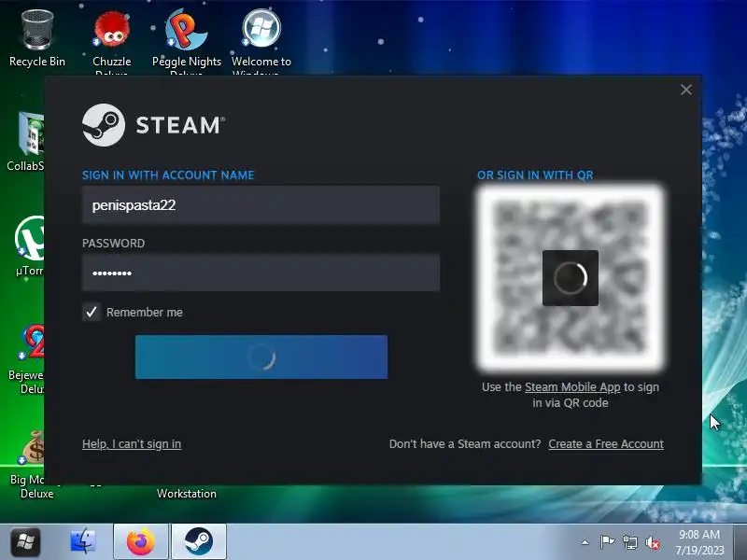
Task: Open the Peggle Nights Deluxe desktop icon
Action: (x=186, y=40)
